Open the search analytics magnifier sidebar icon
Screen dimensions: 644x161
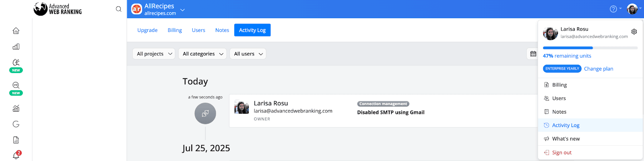pos(16,85)
